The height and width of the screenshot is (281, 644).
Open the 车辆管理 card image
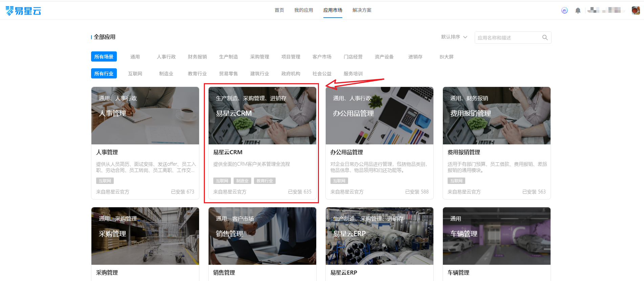(497, 236)
